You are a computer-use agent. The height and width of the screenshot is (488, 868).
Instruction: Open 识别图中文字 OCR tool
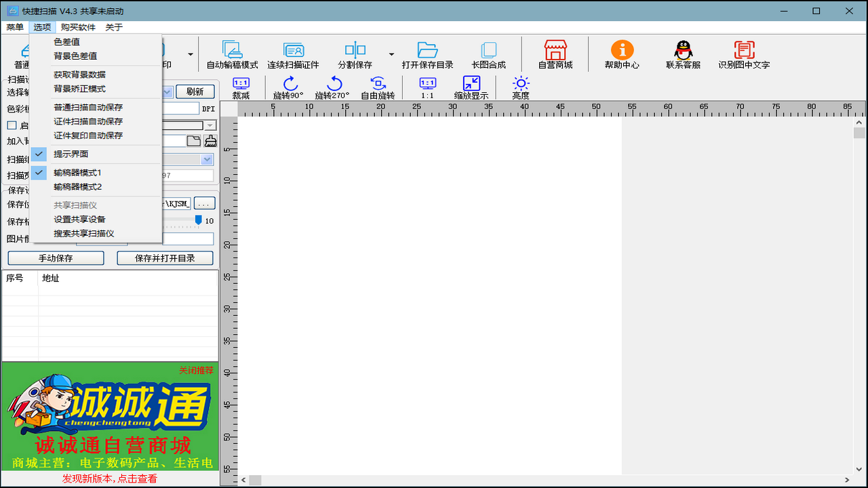pos(744,50)
